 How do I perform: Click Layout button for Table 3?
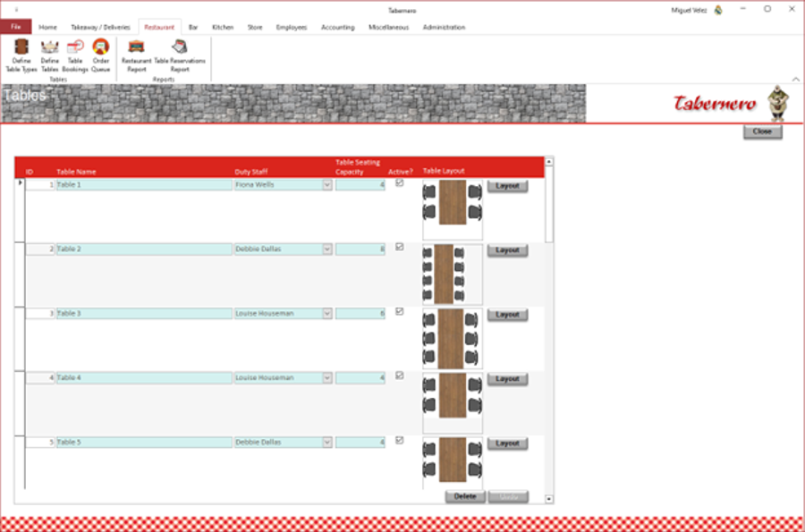point(507,315)
